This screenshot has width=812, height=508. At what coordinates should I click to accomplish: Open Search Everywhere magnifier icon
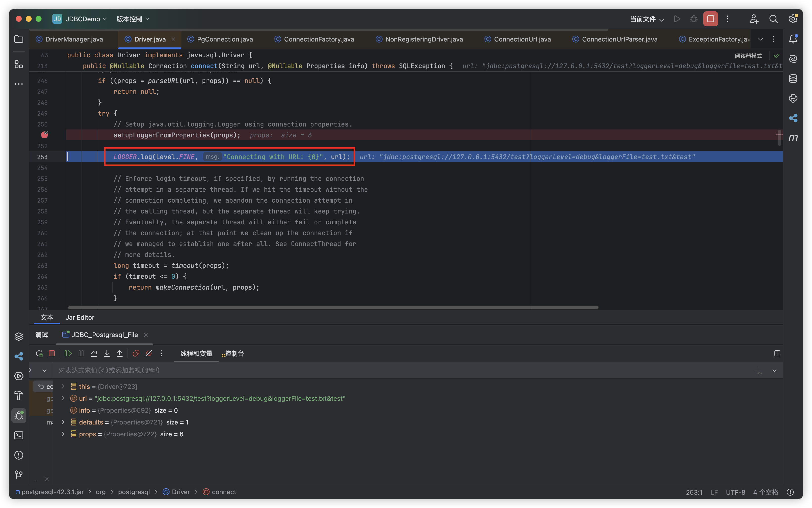(773, 19)
